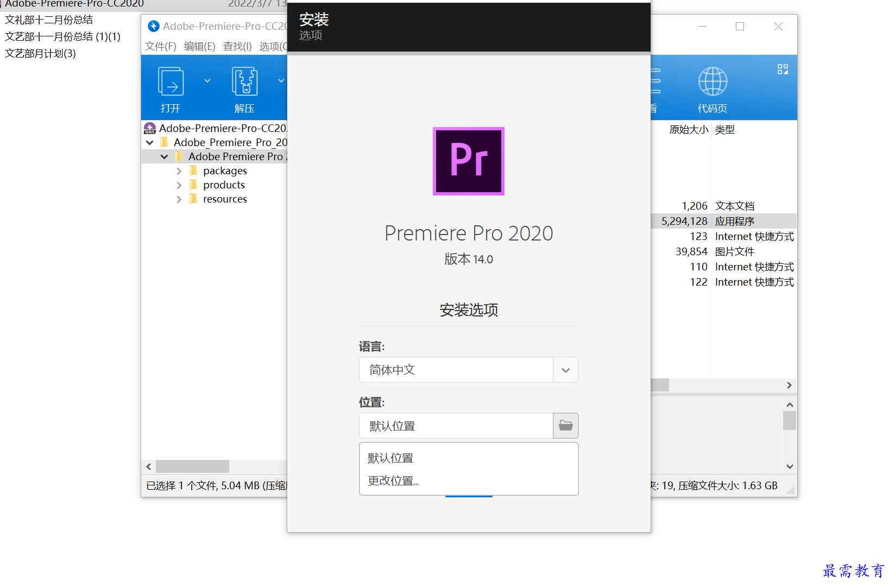The image size is (889, 588).
Task: Open the 查找(I) menu in archive window
Action: [237, 46]
